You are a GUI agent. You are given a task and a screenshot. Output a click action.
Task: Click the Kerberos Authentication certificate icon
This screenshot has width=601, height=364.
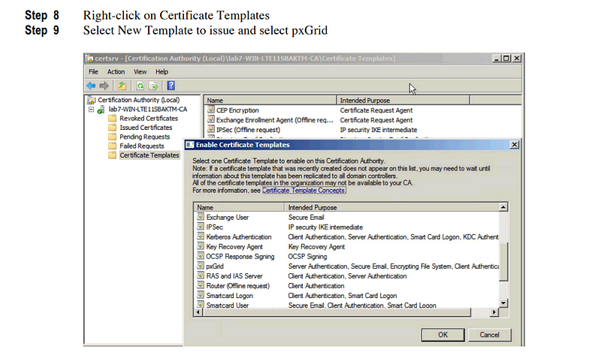(201, 236)
